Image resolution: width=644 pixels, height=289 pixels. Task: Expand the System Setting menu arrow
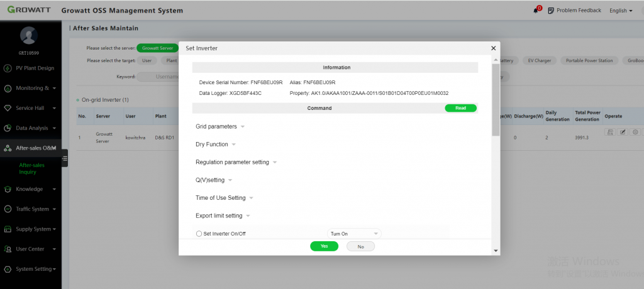(x=55, y=270)
